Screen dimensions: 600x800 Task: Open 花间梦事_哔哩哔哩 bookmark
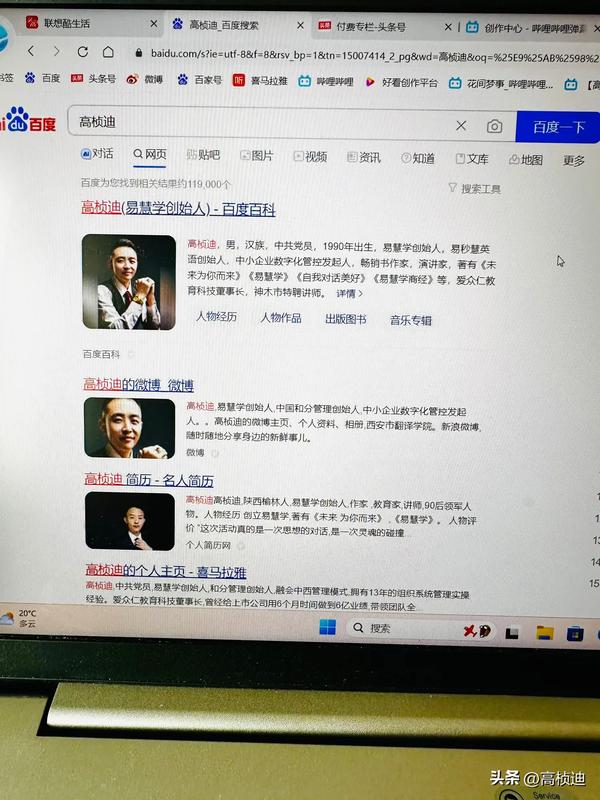pyautogui.click(x=501, y=83)
